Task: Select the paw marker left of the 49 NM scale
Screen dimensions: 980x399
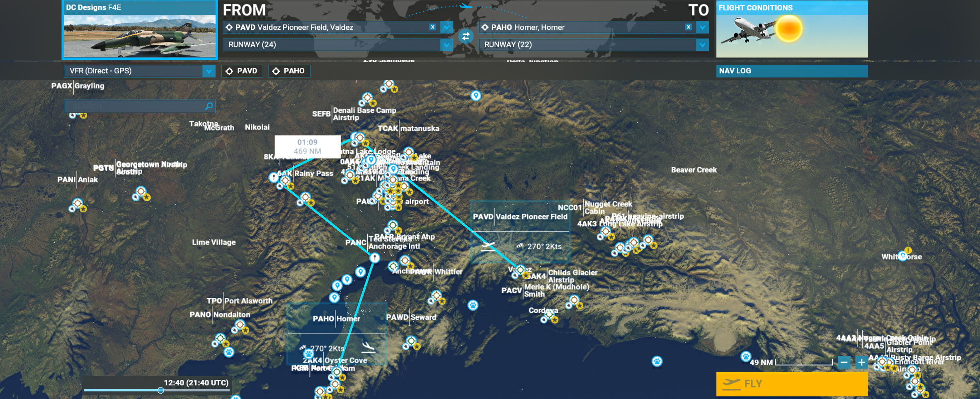Action: (x=746, y=356)
